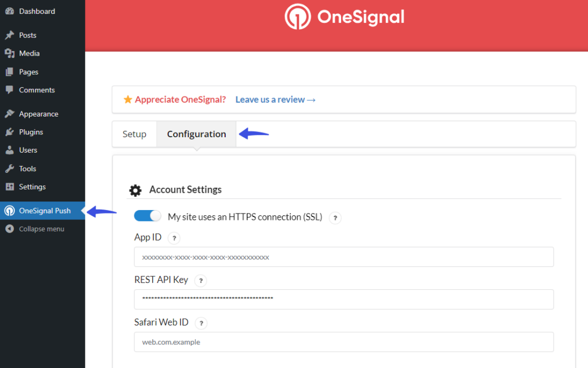Select the Configuration tab
The width and height of the screenshot is (588, 368).
pos(196,134)
